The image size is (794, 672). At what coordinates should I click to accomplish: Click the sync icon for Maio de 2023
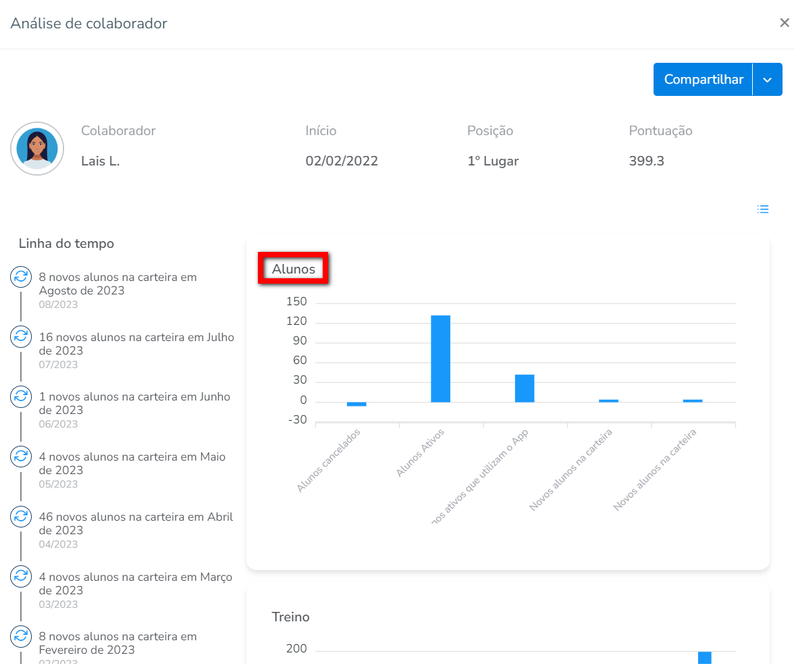click(21, 457)
